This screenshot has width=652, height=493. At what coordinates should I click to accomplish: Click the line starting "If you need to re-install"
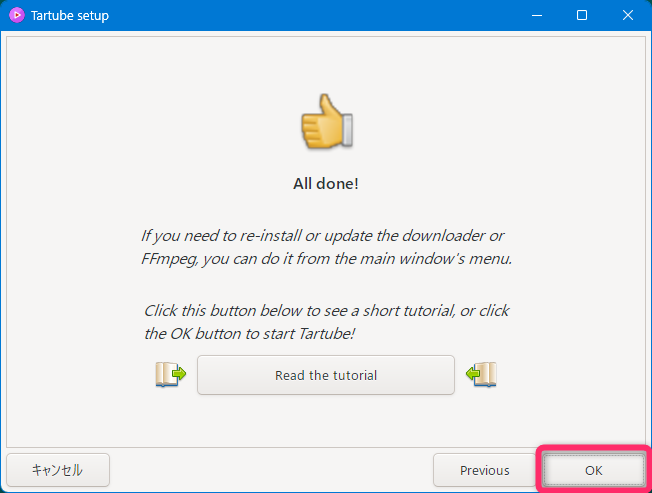[x=322, y=236]
